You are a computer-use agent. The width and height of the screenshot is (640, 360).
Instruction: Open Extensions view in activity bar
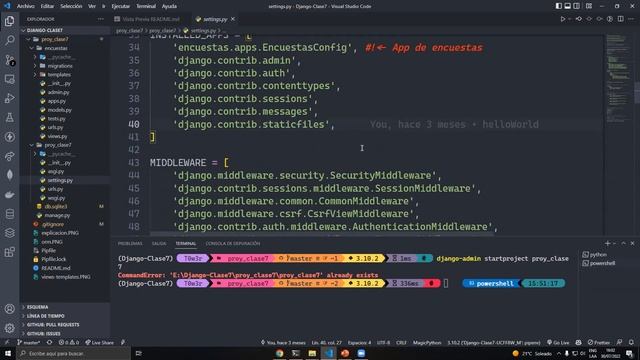tap(9, 252)
